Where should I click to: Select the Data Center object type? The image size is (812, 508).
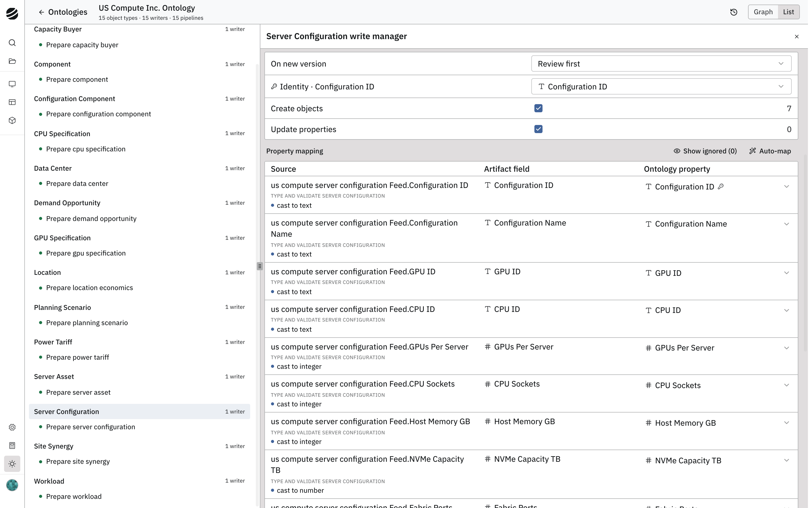click(x=139, y=168)
